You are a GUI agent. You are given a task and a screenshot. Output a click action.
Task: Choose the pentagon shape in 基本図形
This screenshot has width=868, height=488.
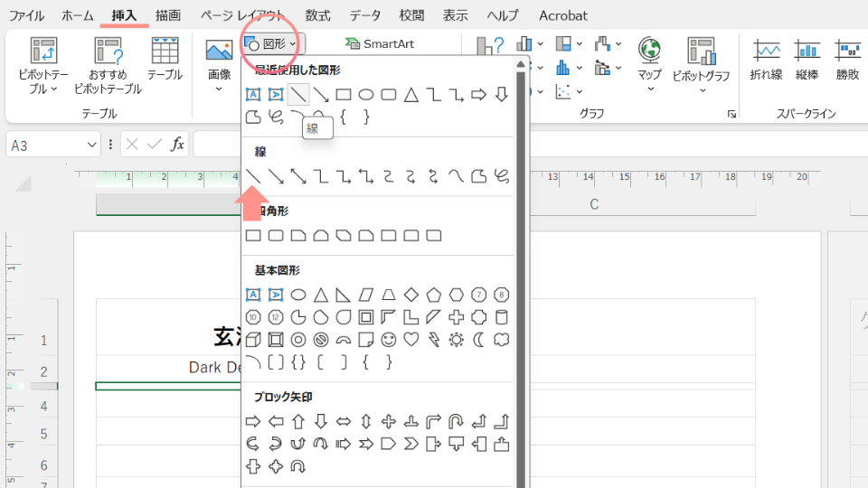click(x=434, y=295)
